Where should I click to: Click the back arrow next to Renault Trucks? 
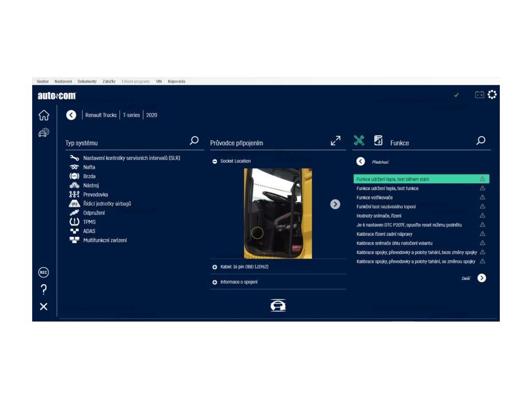click(71, 115)
